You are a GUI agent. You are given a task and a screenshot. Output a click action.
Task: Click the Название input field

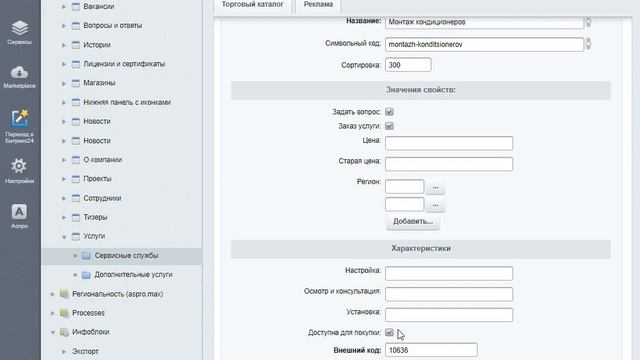(484, 22)
